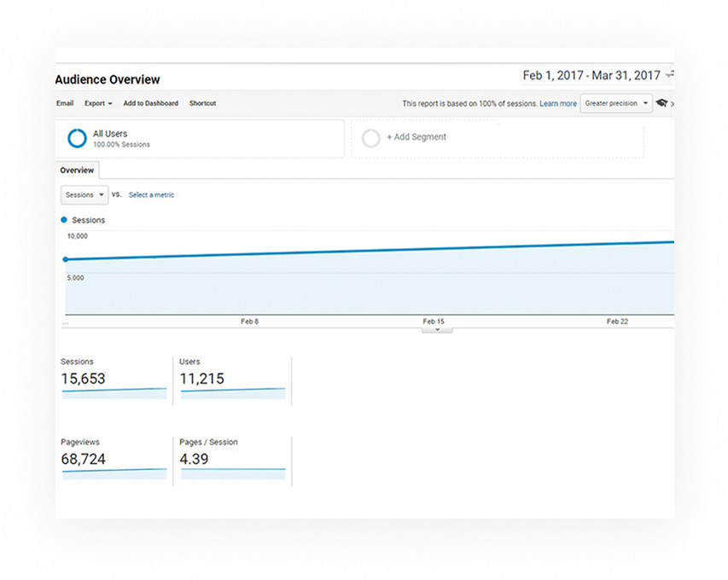Click the Audience Overview heading
728x580 pixels.
click(x=108, y=80)
